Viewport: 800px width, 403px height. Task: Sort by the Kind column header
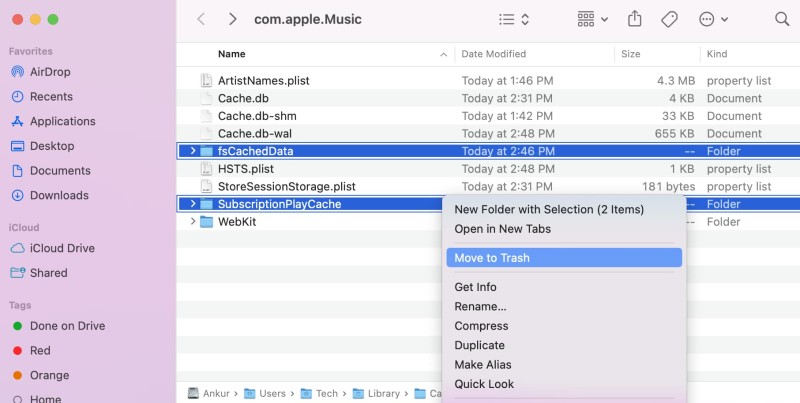coord(717,54)
